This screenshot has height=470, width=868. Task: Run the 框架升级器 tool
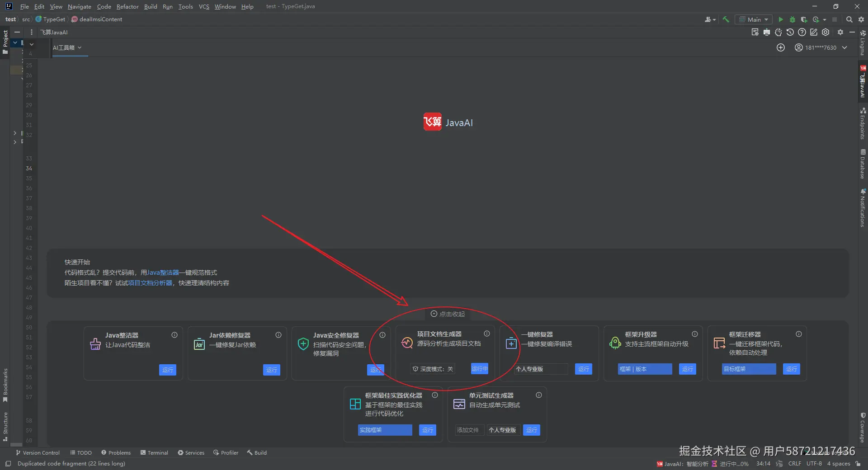(x=688, y=369)
